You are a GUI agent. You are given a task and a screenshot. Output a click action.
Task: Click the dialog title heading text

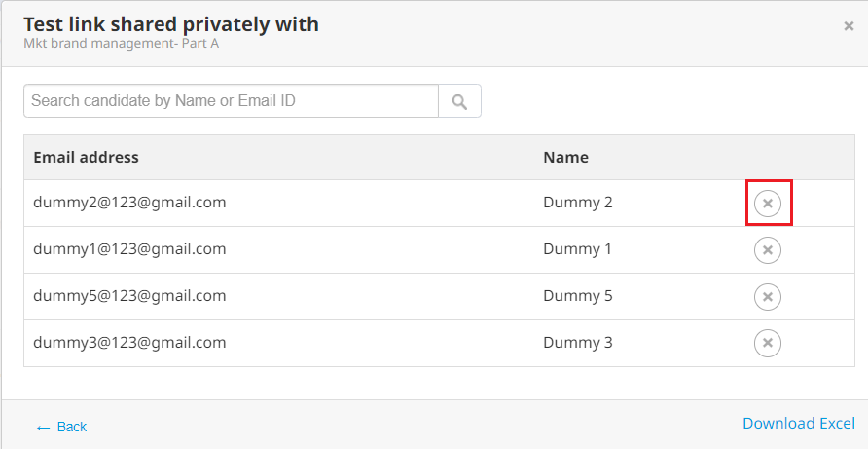171,24
